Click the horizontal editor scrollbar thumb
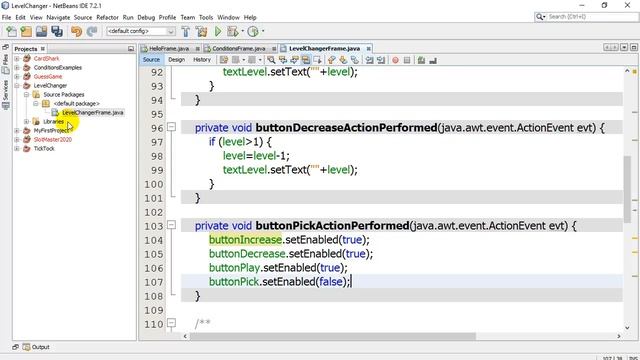This screenshot has width=640, height=360. (333, 336)
